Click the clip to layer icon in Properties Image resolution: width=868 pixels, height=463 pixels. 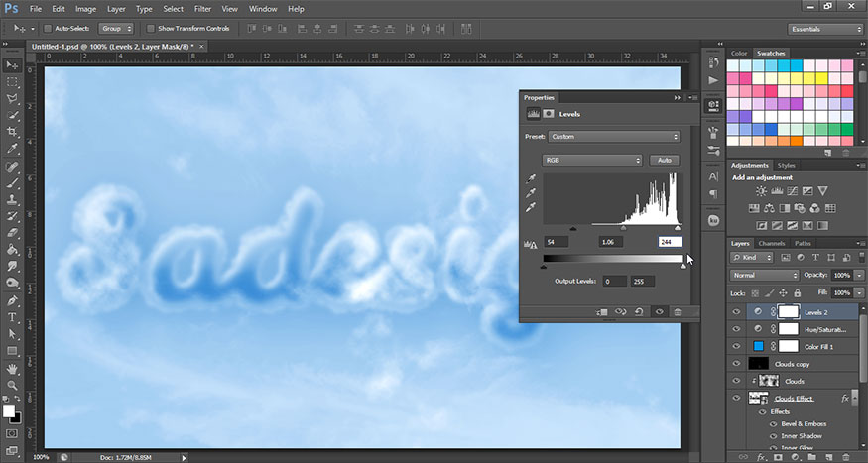click(602, 311)
